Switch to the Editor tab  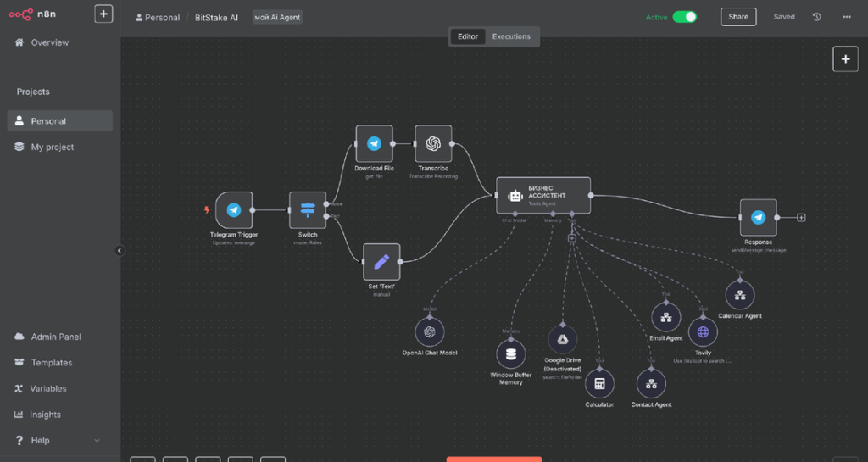pyautogui.click(x=468, y=36)
